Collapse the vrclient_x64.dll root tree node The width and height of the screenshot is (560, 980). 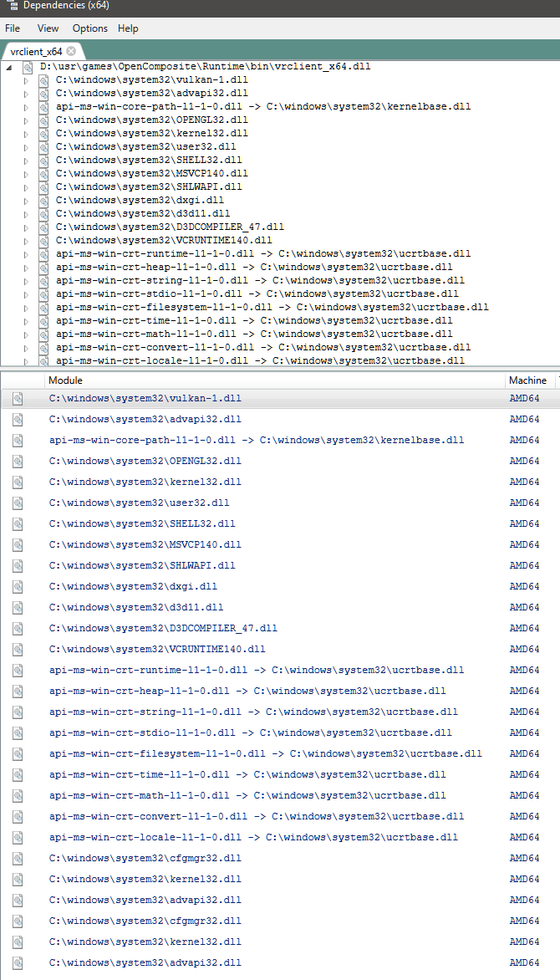(9, 67)
